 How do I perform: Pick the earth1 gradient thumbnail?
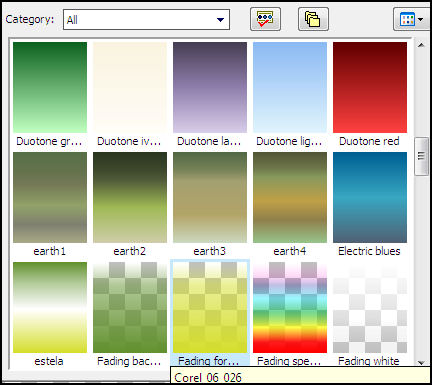click(50, 197)
